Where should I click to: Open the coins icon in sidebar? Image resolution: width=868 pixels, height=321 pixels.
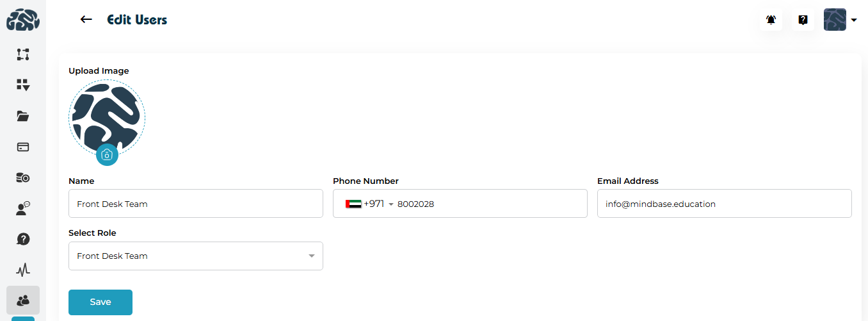click(x=23, y=177)
